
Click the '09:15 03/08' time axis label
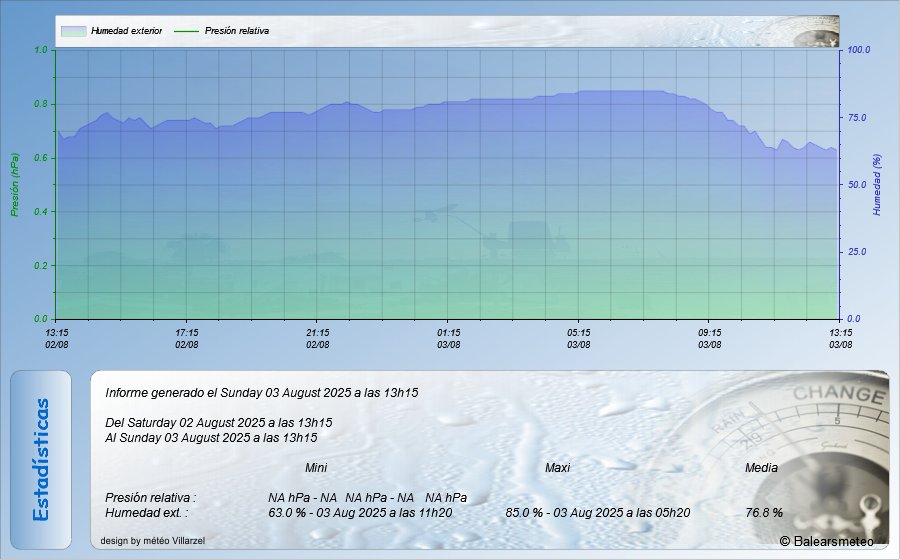click(709, 339)
